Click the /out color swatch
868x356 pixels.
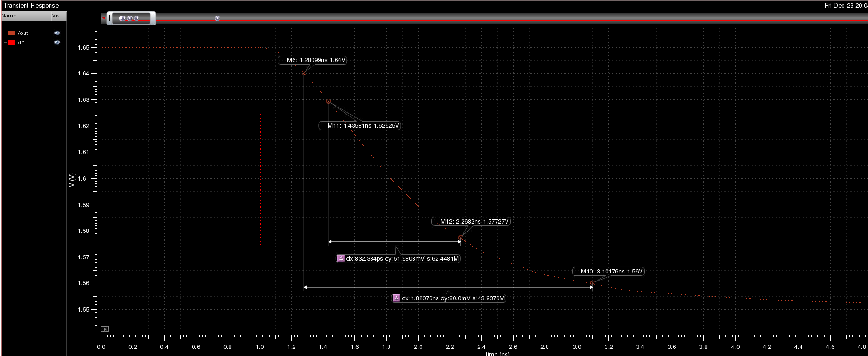point(12,33)
